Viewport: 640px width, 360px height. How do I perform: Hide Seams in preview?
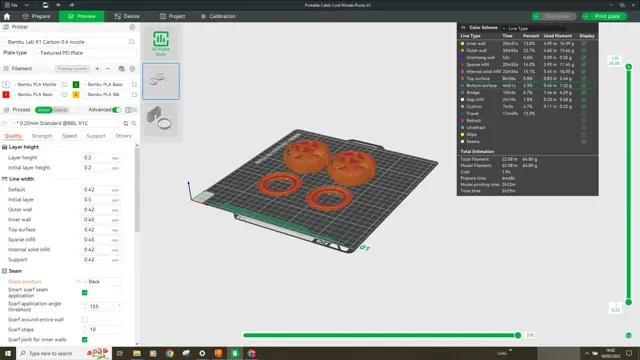(x=584, y=142)
